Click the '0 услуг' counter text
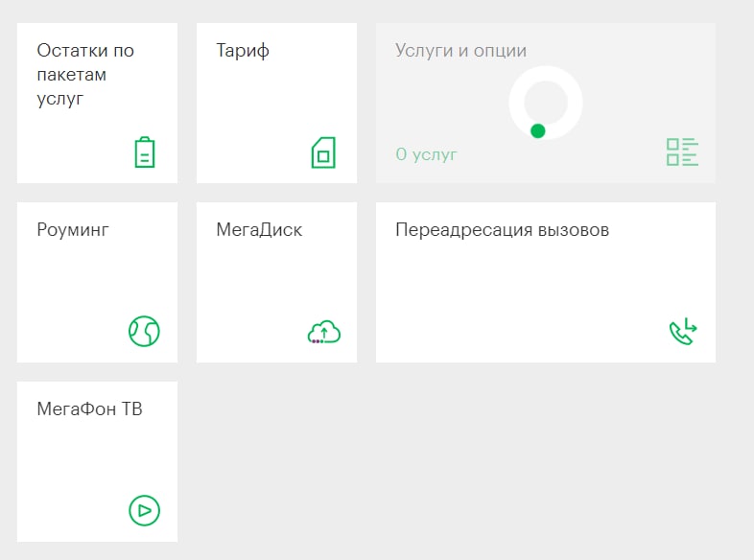The image size is (754, 560). click(x=426, y=154)
